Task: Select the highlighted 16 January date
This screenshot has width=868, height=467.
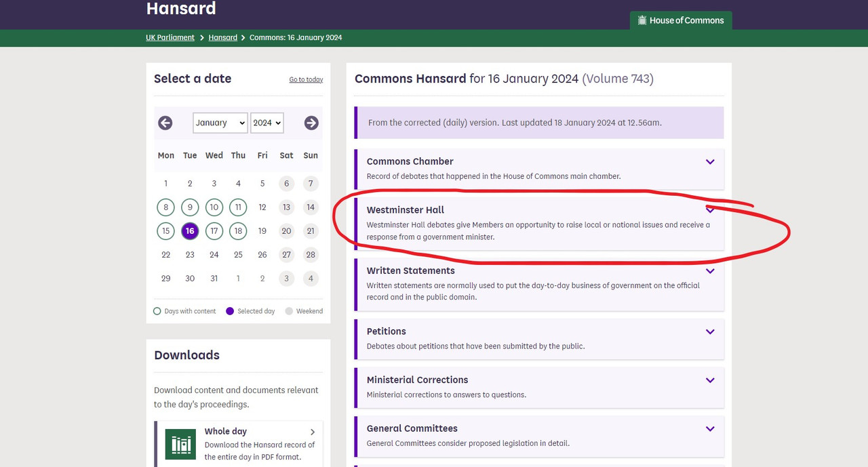Action: coord(190,231)
